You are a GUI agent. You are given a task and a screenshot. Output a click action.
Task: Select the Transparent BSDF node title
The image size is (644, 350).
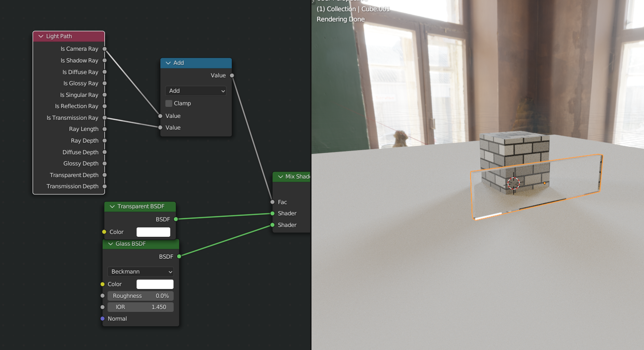pyautogui.click(x=140, y=206)
